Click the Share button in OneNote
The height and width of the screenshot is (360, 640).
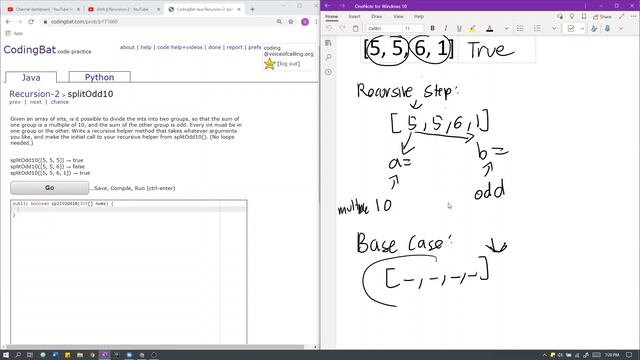[602, 17]
